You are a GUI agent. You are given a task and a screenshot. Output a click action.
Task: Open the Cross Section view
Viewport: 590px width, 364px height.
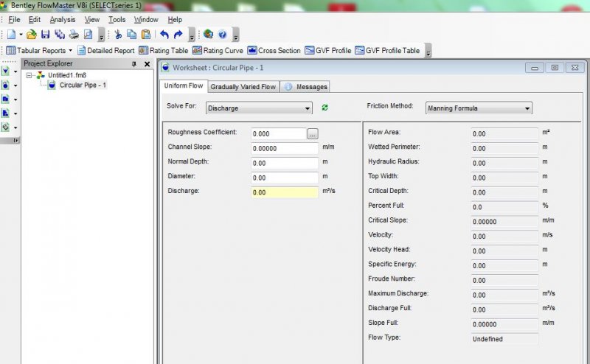[274, 50]
